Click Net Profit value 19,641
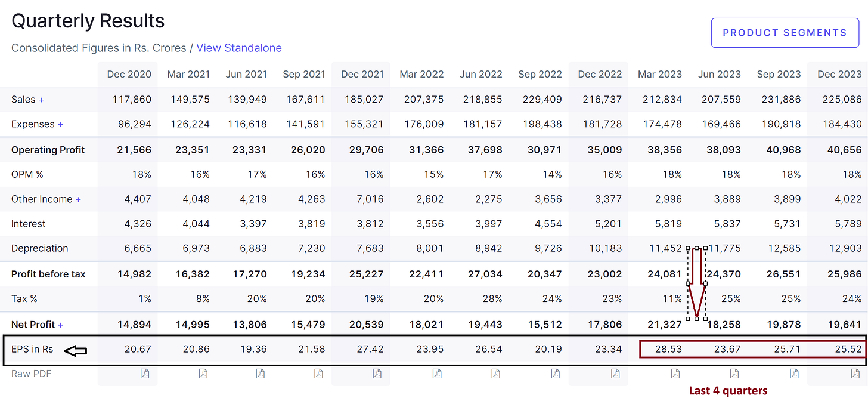Image resolution: width=868 pixels, height=401 pixels. click(845, 325)
